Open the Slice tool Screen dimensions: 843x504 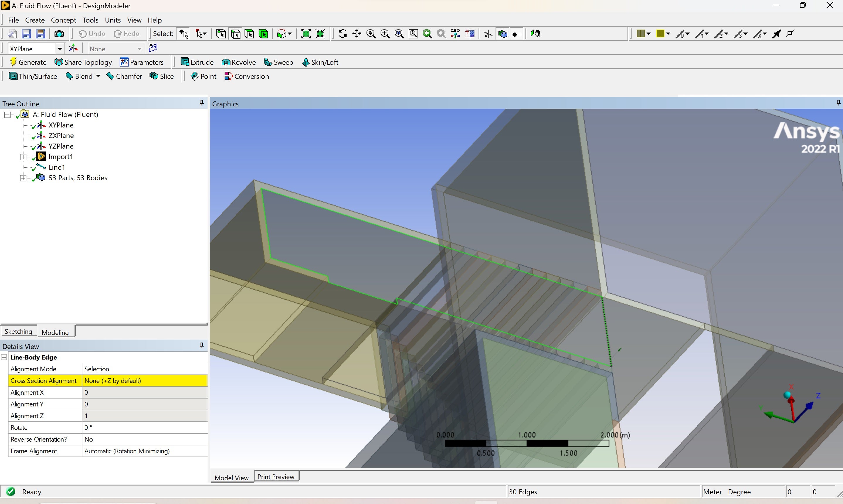162,76
